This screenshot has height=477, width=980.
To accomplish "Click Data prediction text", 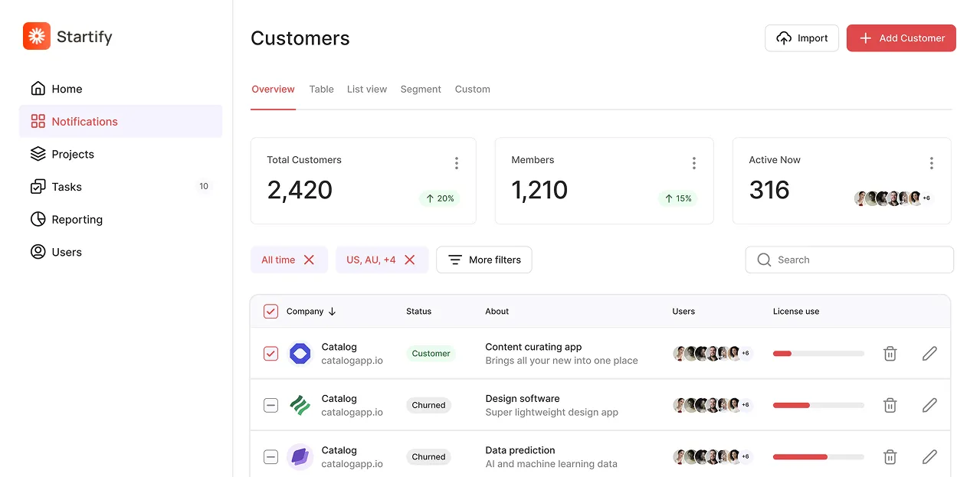I will point(520,450).
